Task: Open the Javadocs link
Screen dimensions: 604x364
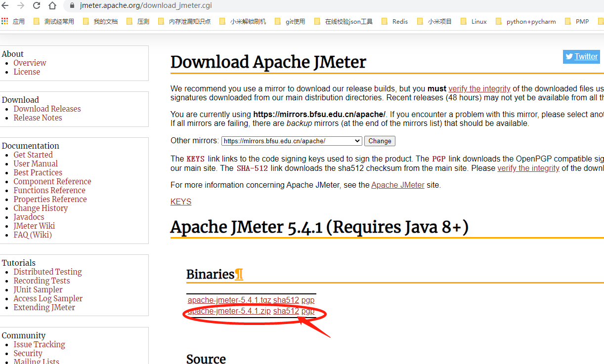Action: (29, 217)
